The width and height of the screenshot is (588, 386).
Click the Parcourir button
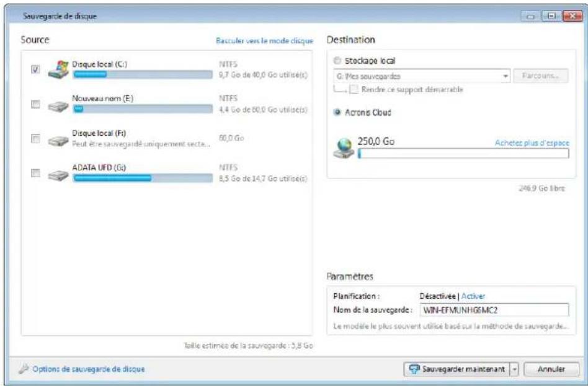[540, 76]
